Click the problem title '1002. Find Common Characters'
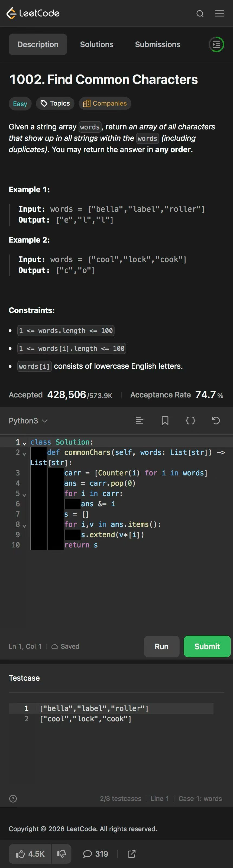The width and height of the screenshot is (233, 868). (x=103, y=80)
